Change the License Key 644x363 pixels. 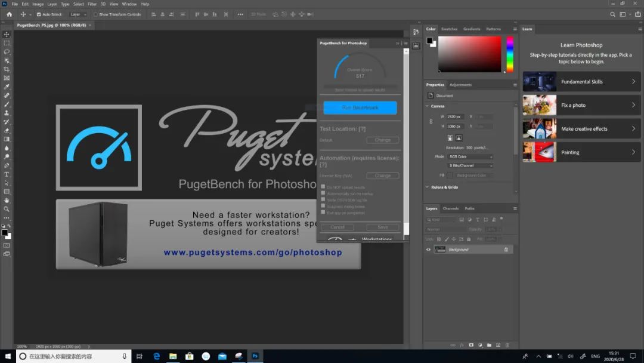(x=382, y=176)
